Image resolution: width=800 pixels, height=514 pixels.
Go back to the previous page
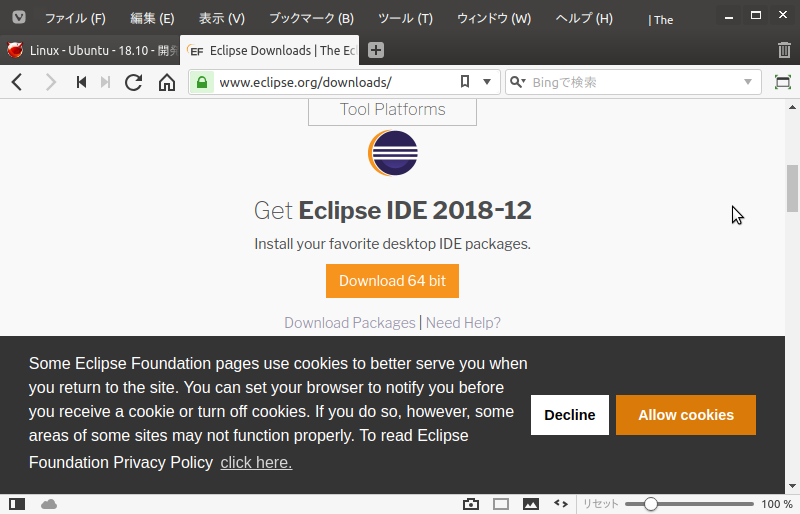point(17,82)
